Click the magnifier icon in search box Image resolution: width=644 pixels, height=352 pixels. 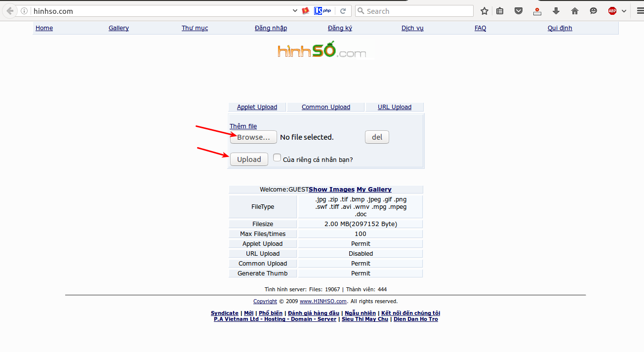(361, 11)
